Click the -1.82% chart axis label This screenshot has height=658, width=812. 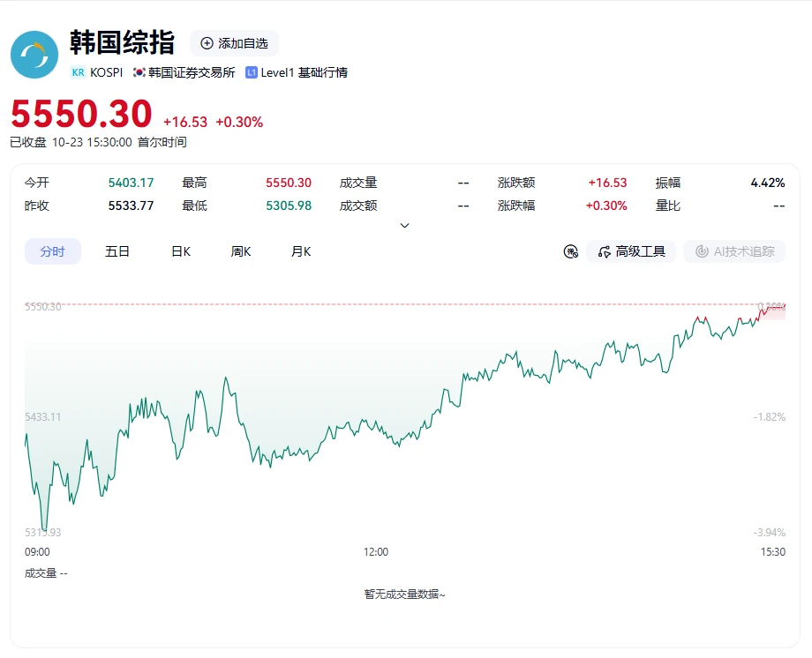click(770, 416)
